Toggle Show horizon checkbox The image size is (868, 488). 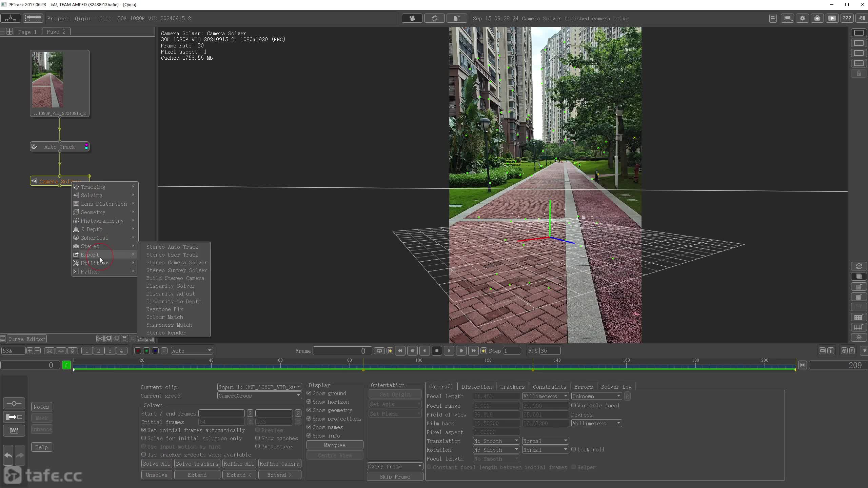tap(309, 402)
